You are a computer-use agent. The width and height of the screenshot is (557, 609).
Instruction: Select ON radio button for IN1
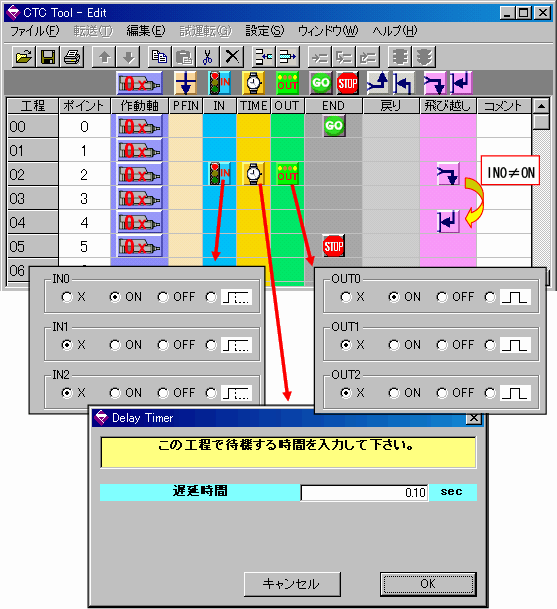[115, 345]
